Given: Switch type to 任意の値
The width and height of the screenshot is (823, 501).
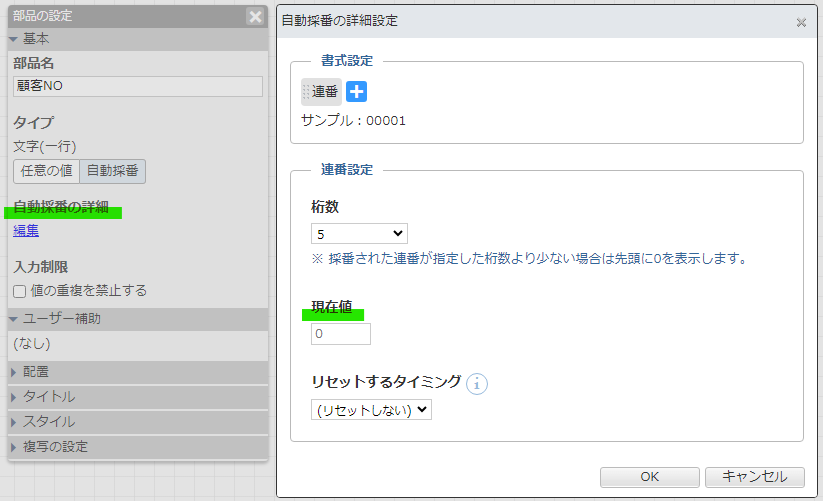Looking at the screenshot, I should coord(46,171).
